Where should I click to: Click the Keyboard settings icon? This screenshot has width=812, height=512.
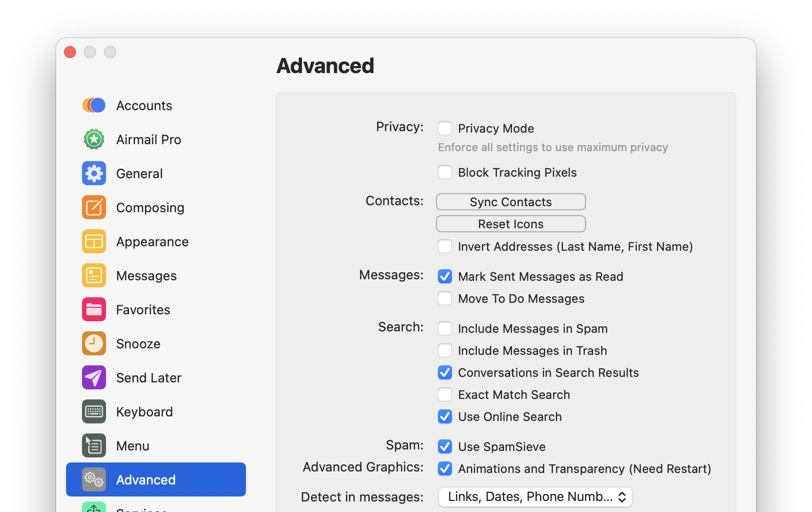click(94, 411)
